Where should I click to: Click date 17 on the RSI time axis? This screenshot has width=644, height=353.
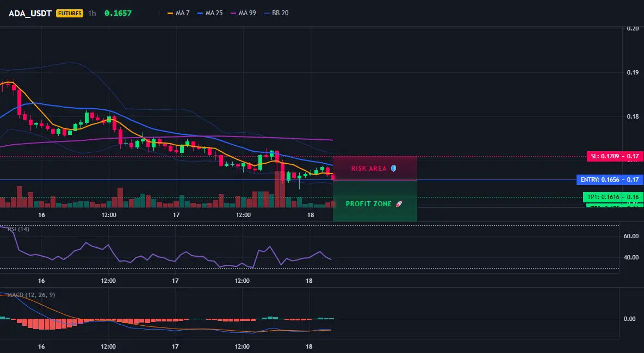pyautogui.click(x=175, y=281)
